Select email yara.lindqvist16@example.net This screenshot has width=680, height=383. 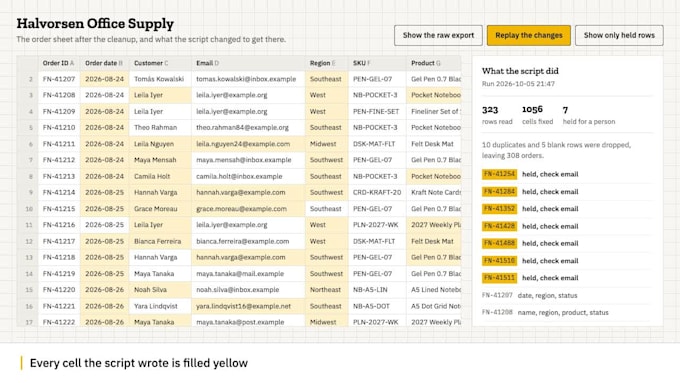248,306
